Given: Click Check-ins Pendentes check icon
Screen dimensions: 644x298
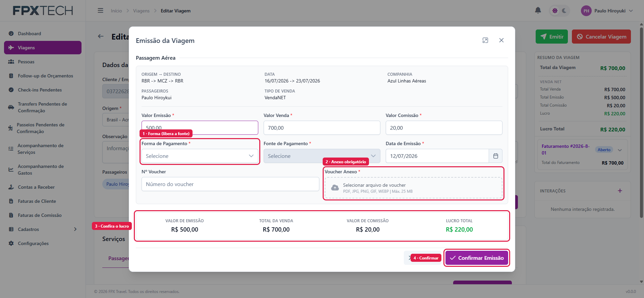Looking at the screenshot, I should click(x=11, y=90).
